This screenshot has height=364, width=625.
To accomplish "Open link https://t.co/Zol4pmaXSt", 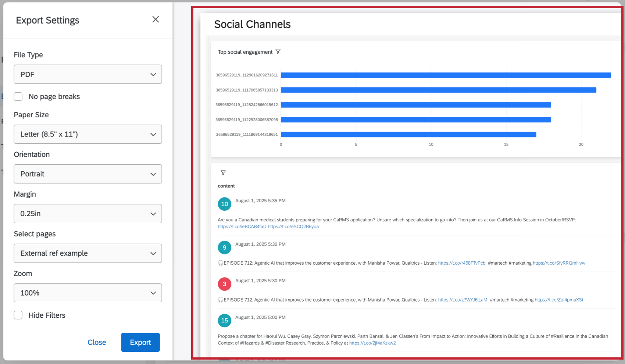I will (x=559, y=300).
